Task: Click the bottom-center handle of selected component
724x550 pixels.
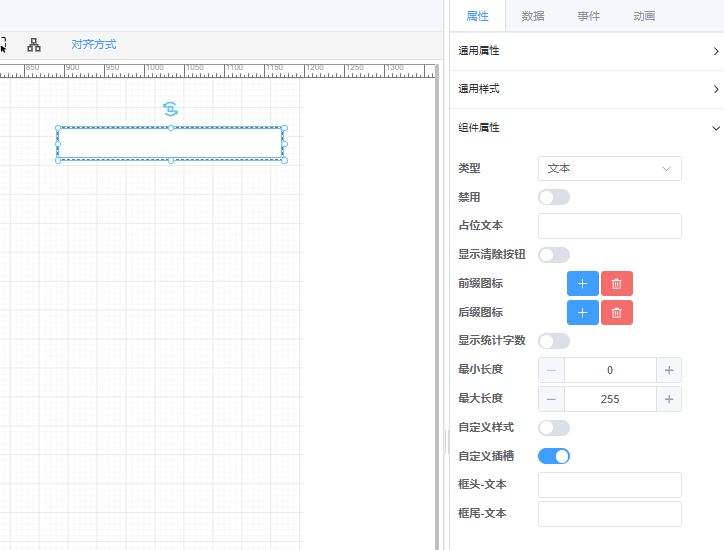Action: click(171, 160)
